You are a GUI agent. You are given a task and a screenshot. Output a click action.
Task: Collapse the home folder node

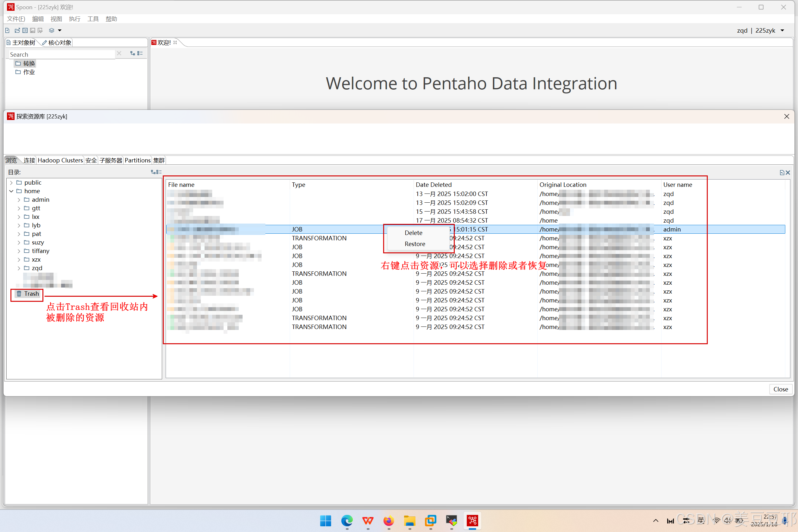click(11, 191)
